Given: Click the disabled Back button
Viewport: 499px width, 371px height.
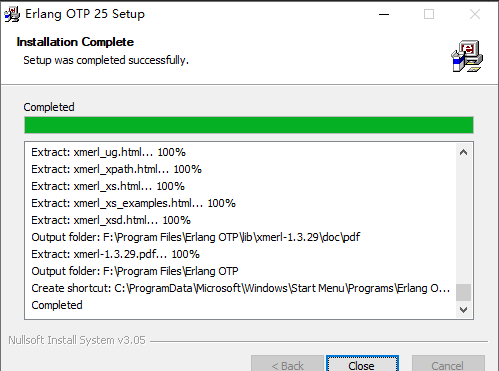Looking at the screenshot, I should 287,365.
